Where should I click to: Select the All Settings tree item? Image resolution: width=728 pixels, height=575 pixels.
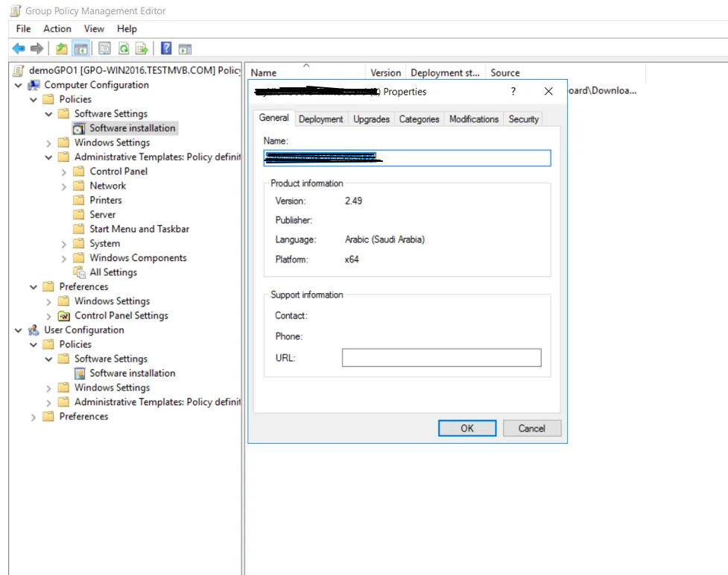click(x=113, y=272)
